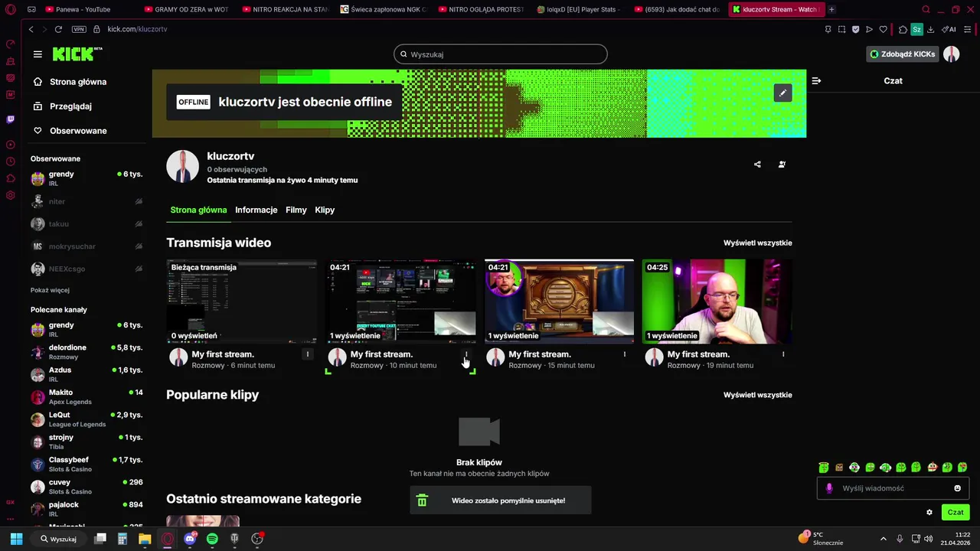Screen dimensions: 980x551
Task: Click the Wyszukaj search field on Kick
Action: point(501,54)
